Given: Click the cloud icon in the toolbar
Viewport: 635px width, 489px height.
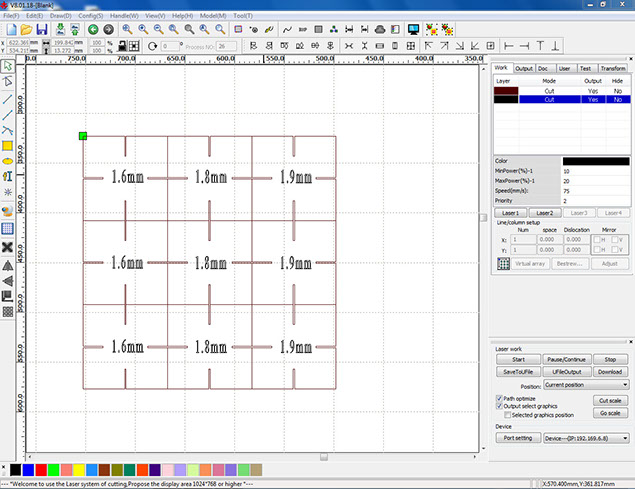Looking at the screenshot, I should 380,30.
